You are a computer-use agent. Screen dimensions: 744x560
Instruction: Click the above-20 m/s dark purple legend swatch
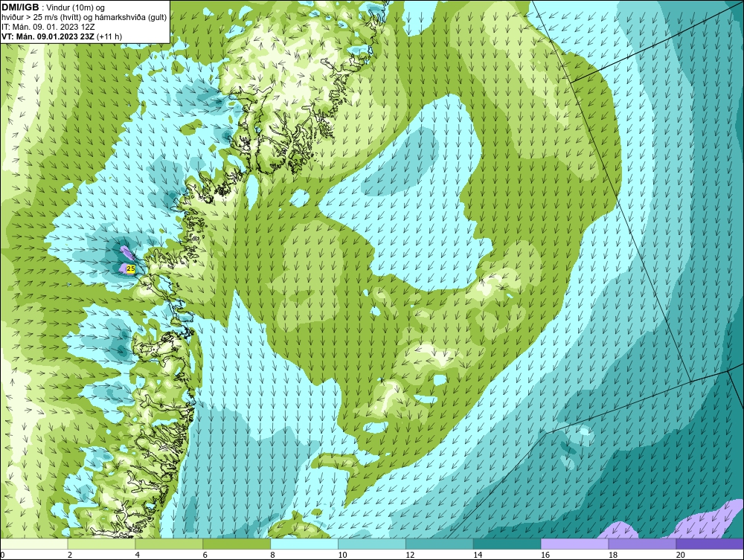709,544
